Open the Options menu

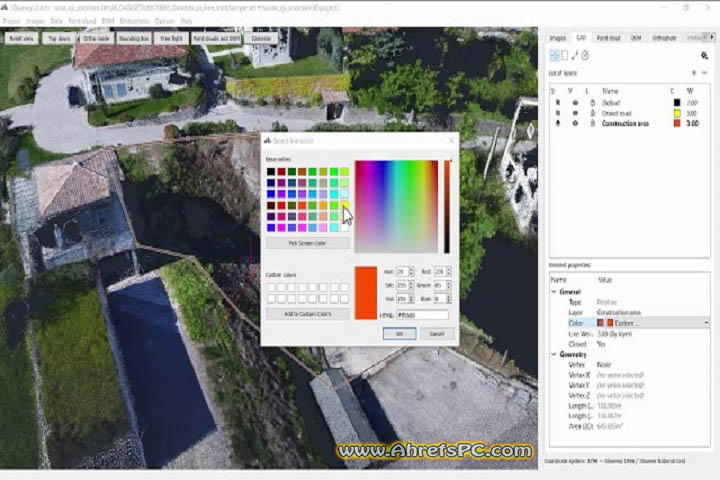click(165, 21)
